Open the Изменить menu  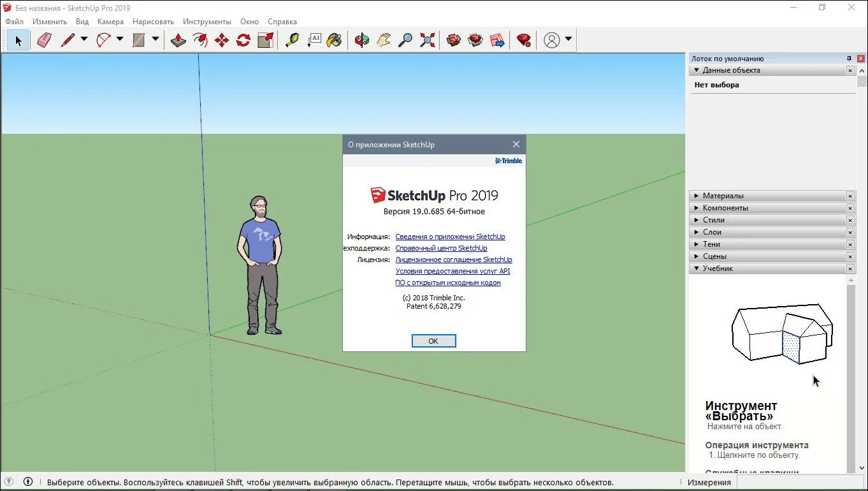50,22
